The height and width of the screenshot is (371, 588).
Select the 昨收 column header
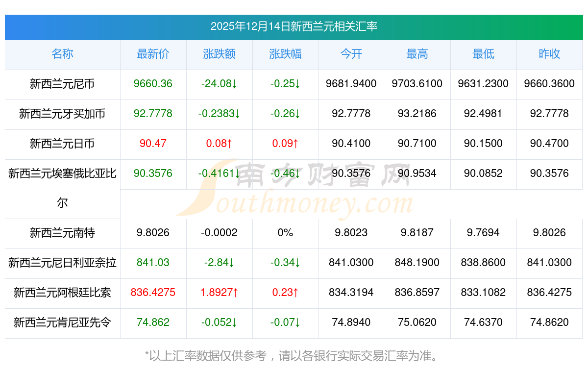click(x=549, y=54)
